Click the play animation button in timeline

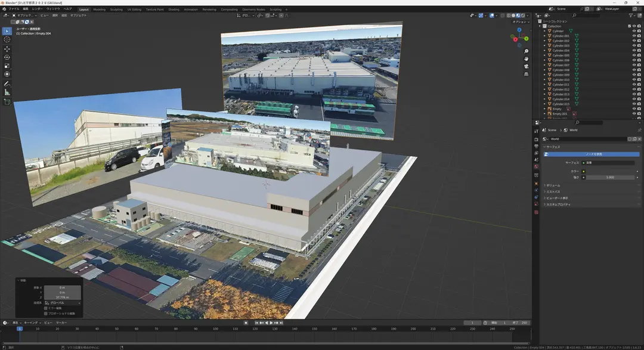point(271,323)
